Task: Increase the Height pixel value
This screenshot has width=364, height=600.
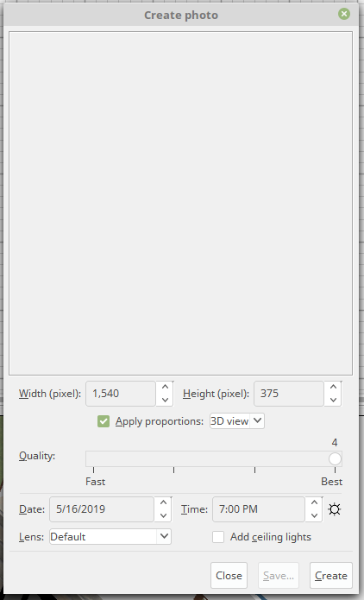Action: coord(333,387)
